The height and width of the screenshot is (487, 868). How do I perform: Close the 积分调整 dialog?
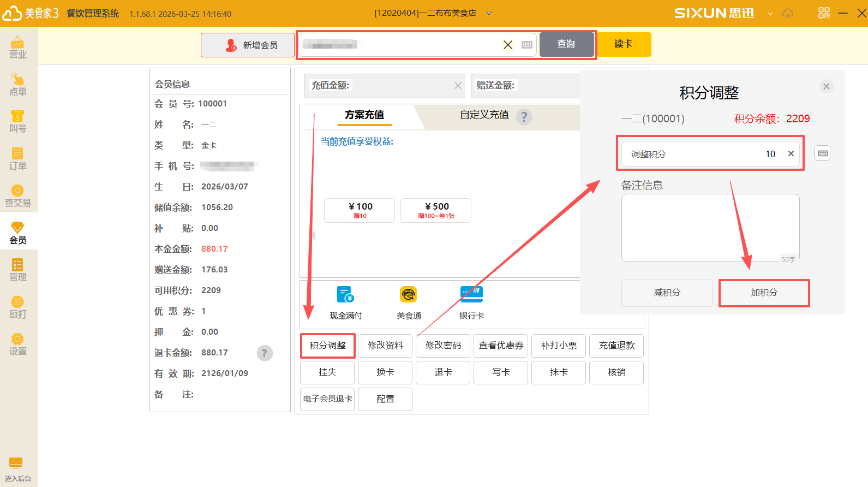pyautogui.click(x=827, y=86)
